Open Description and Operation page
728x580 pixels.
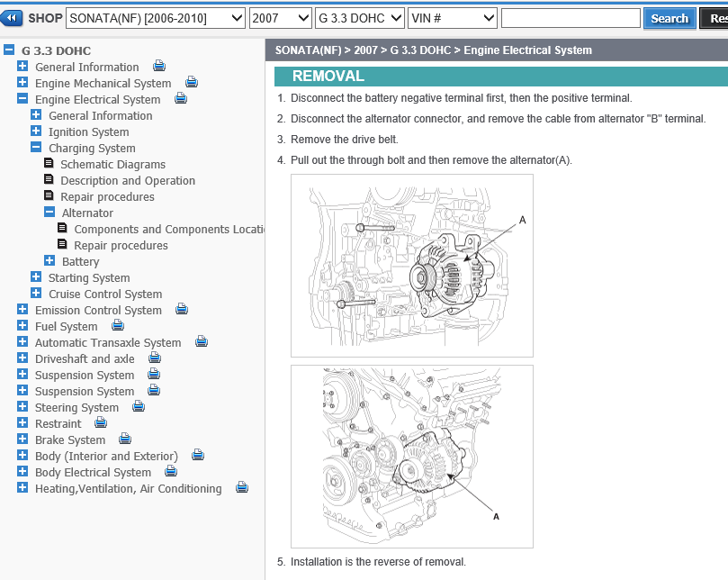point(128,181)
